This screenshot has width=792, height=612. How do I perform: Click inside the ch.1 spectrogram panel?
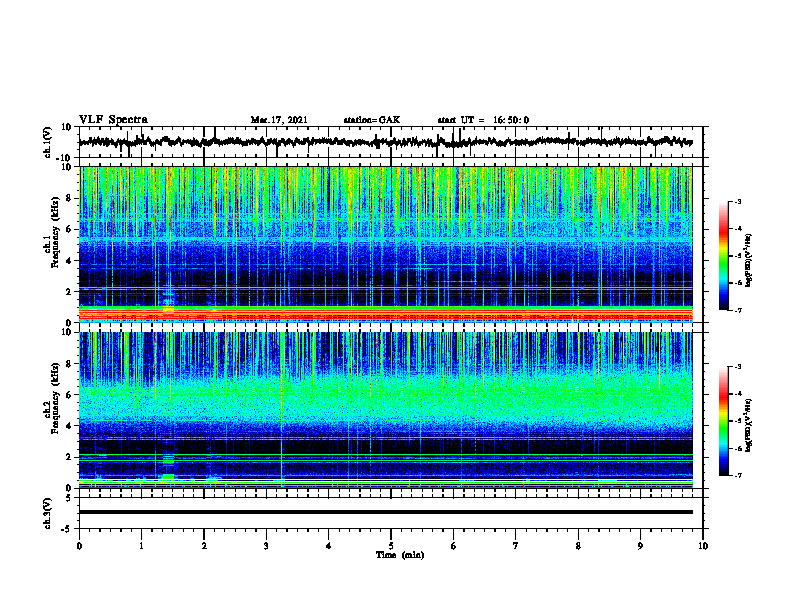pyautogui.click(x=385, y=244)
